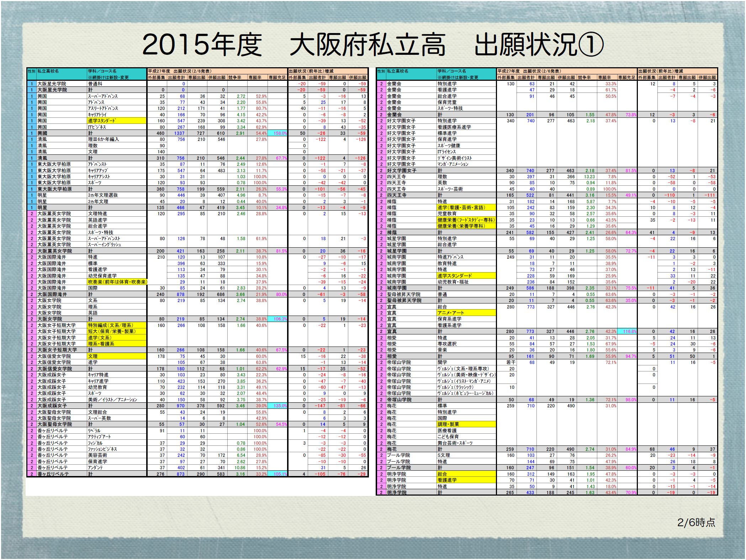Screen dimensions: 746x560
Task: Click the school name '興國' in its total row
Action: (62, 133)
